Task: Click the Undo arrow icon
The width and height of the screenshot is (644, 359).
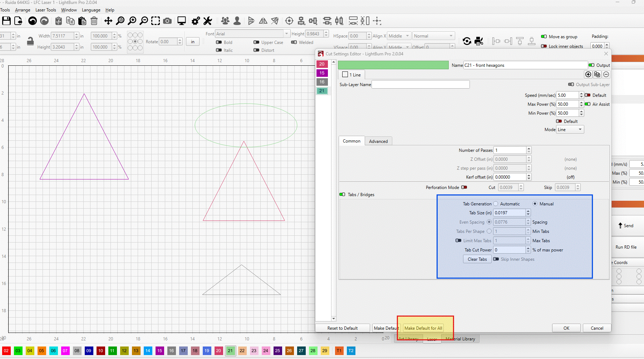Action: coord(33,21)
